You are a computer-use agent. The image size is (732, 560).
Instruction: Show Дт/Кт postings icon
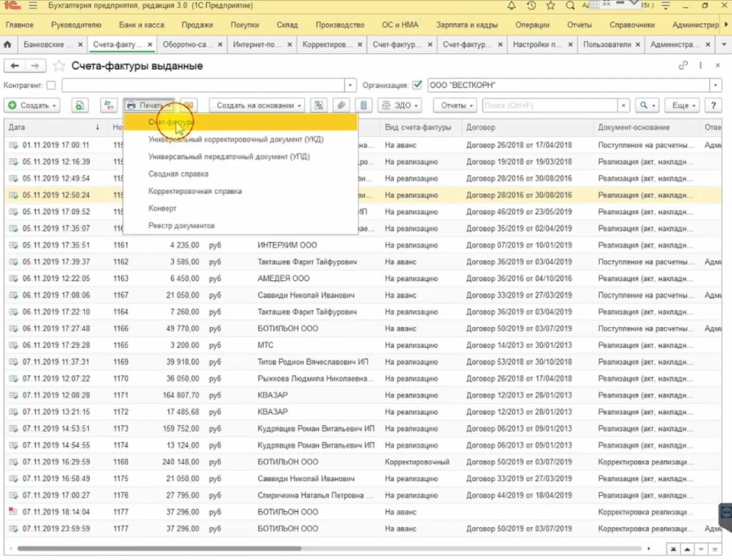108,105
